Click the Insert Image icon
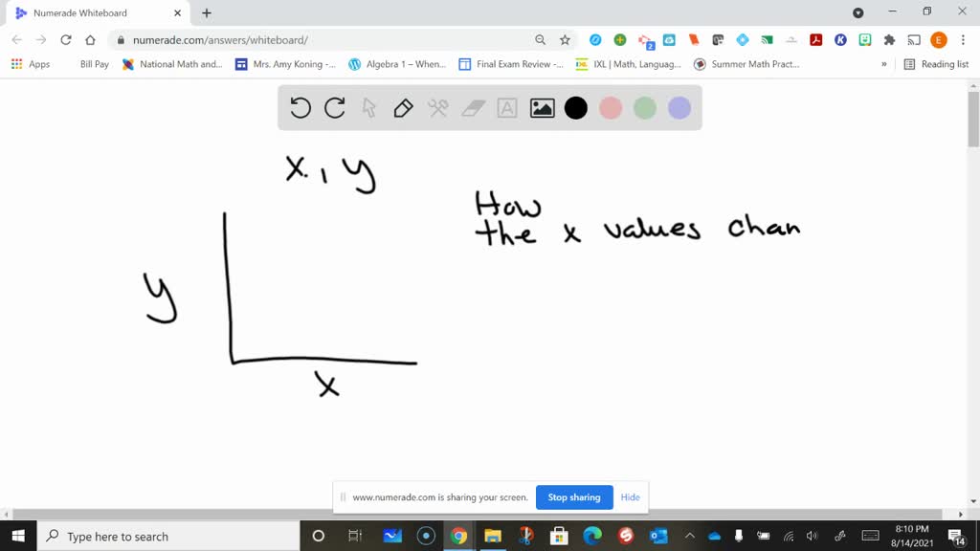 tap(541, 108)
